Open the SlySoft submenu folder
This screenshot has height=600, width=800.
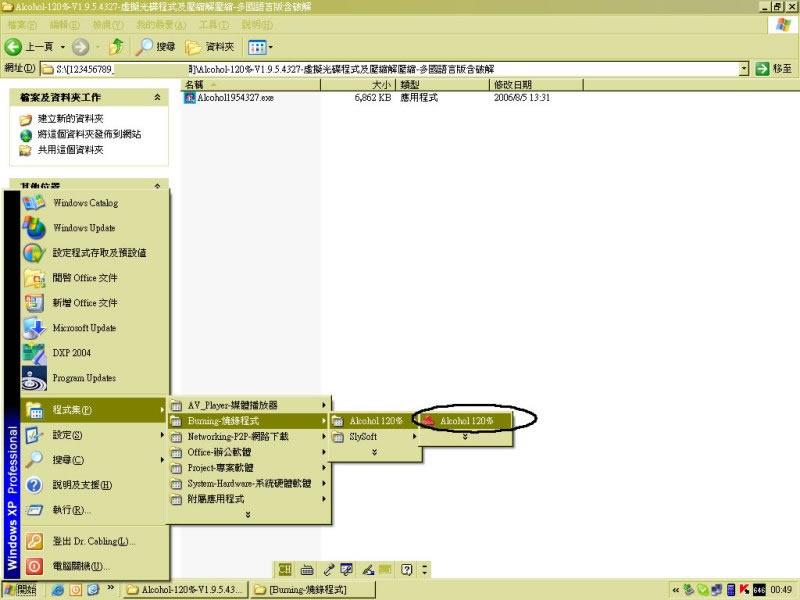click(x=374, y=437)
